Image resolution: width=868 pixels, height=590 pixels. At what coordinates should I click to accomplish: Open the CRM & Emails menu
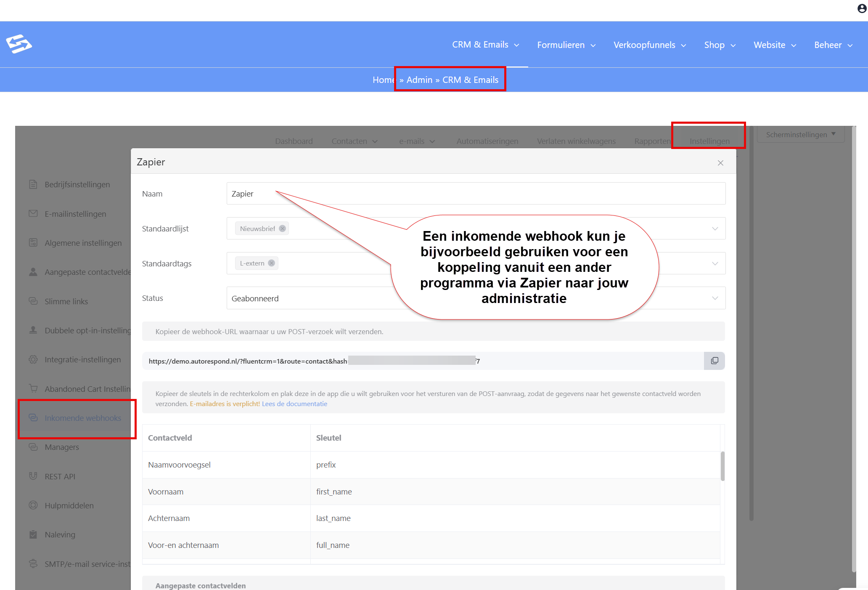486,45
